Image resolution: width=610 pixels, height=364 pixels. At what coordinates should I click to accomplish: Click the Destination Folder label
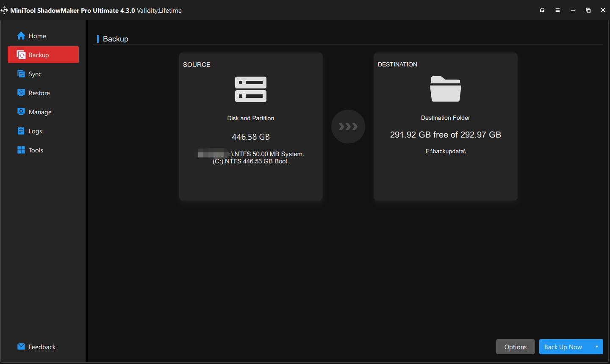coord(446,118)
